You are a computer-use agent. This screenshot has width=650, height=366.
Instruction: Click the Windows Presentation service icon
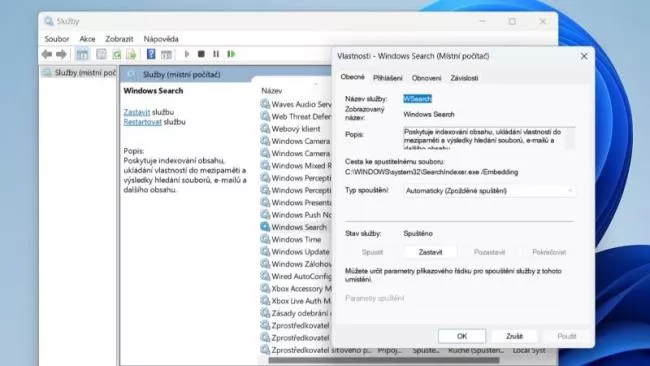tap(265, 202)
